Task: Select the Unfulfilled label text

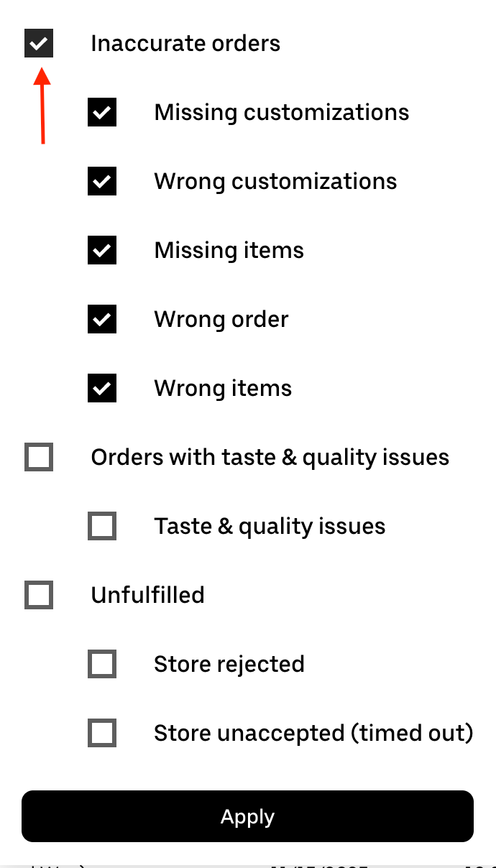Action: pos(147,595)
